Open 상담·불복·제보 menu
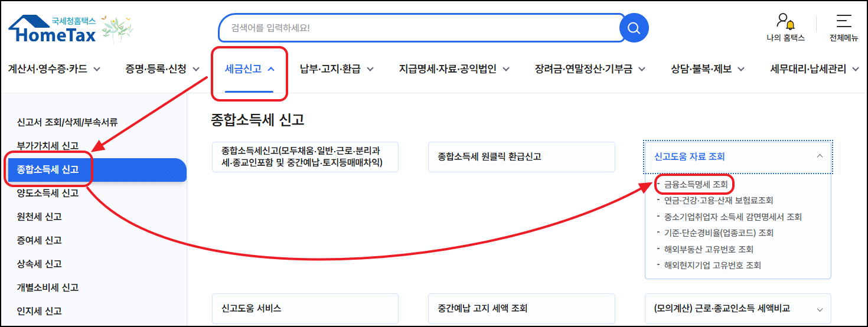Screen dimensions: 868x327 (701, 69)
